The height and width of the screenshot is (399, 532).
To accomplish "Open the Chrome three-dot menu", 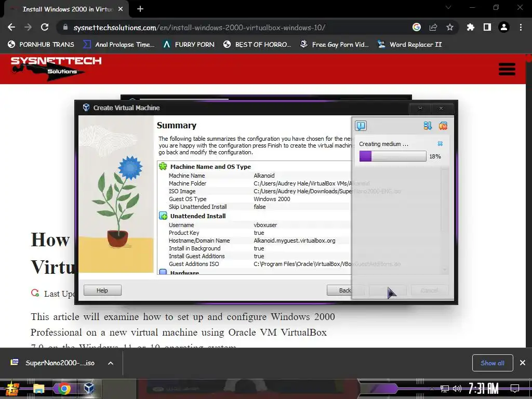I will coord(521,27).
